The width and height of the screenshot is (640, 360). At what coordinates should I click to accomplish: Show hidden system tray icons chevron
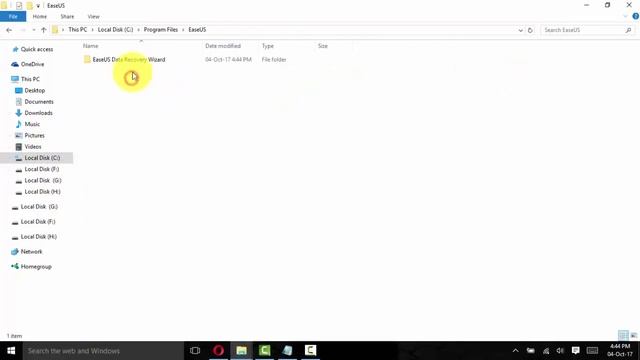[516, 351]
